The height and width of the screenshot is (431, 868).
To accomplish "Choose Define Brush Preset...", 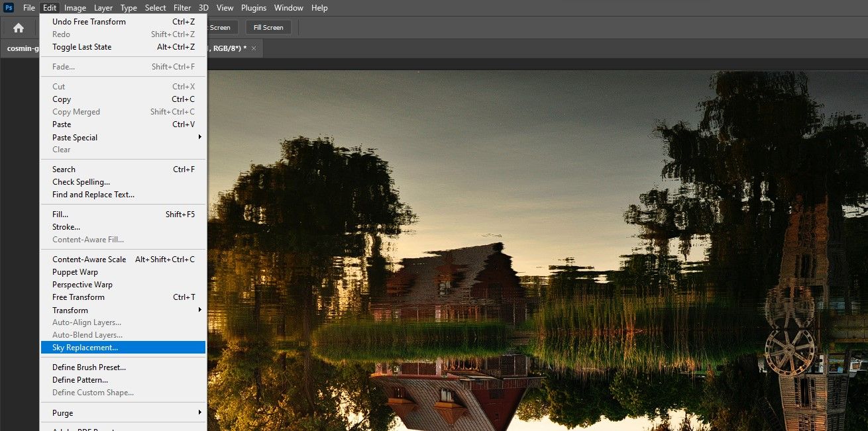I will click(123, 367).
